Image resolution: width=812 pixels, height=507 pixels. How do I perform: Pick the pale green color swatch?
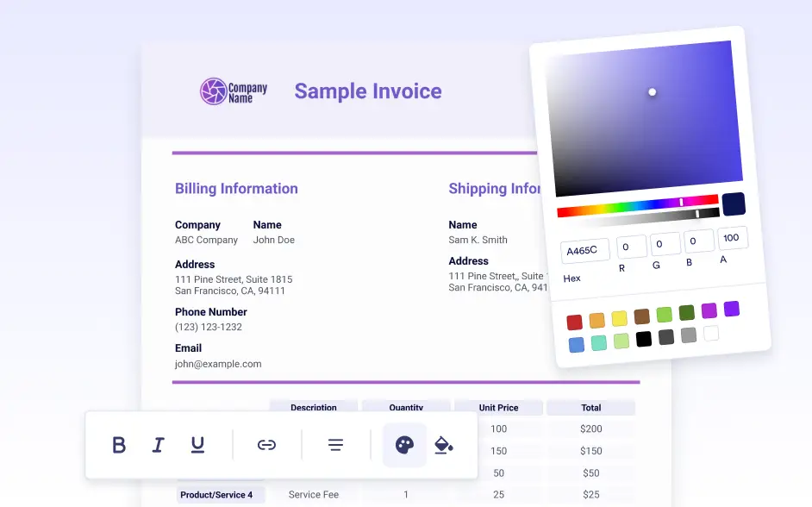(621, 341)
